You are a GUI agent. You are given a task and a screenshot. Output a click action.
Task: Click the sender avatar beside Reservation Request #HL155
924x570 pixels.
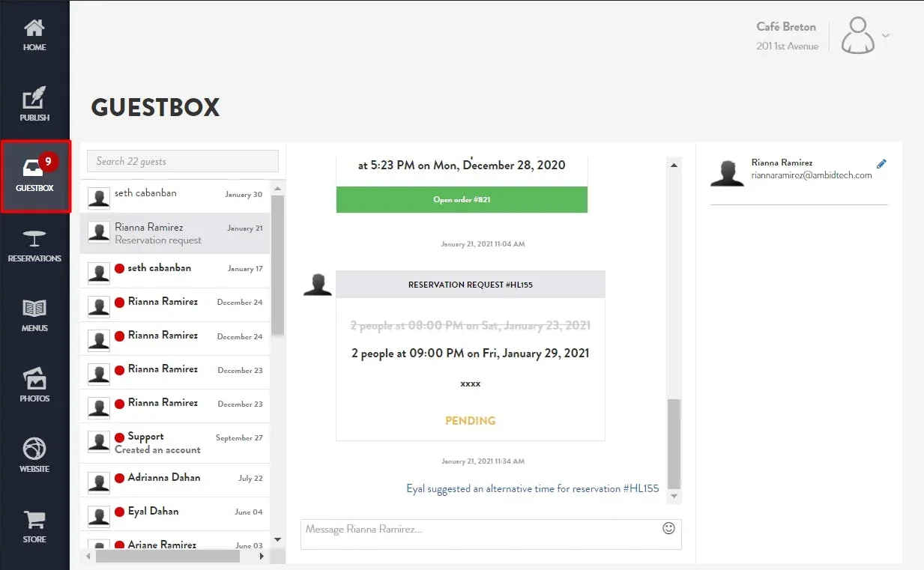point(318,285)
